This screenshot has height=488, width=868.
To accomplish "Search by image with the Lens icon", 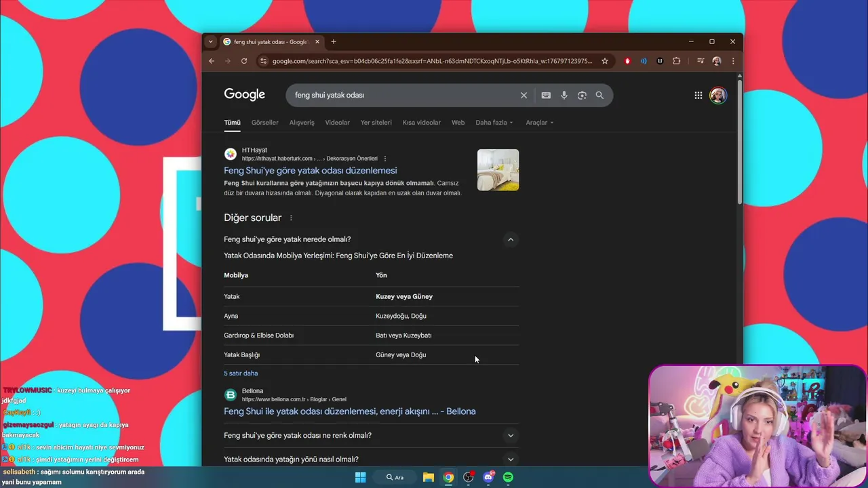I will (x=582, y=96).
